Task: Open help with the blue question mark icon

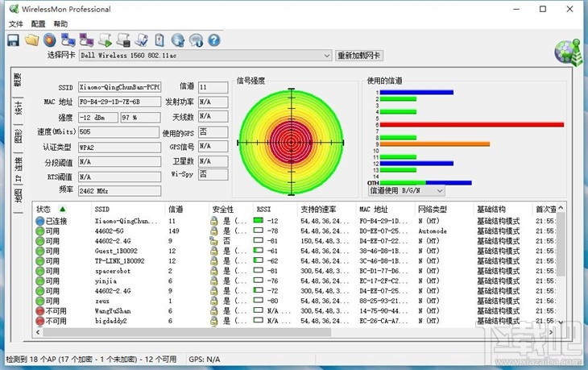Action: (x=214, y=40)
